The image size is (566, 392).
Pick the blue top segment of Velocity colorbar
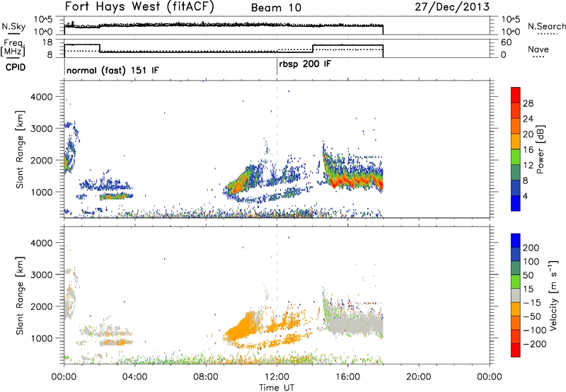pos(516,241)
